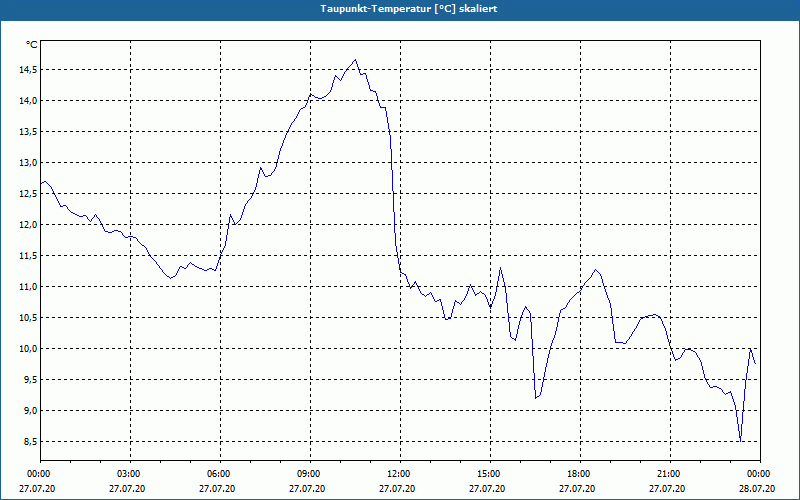Click the 11,5 y-axis label
Viewport: 800px width, 500px height.
tap(29, 256)
